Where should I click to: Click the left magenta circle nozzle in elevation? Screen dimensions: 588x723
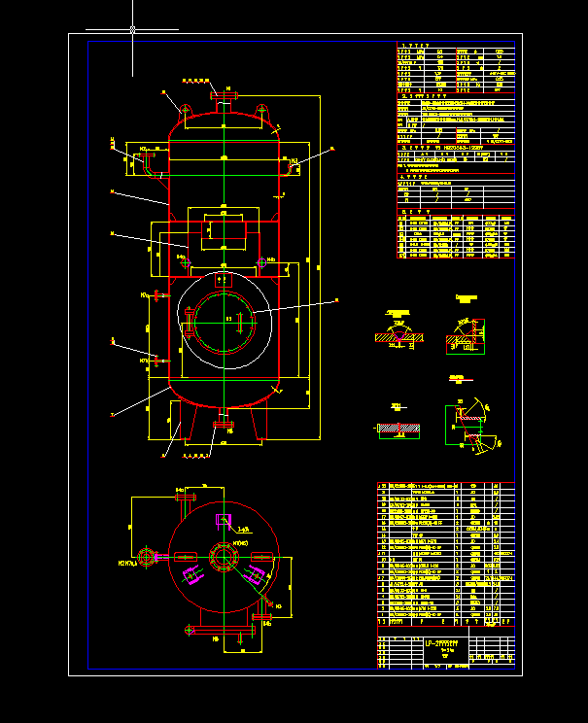(x=186, y=262)
